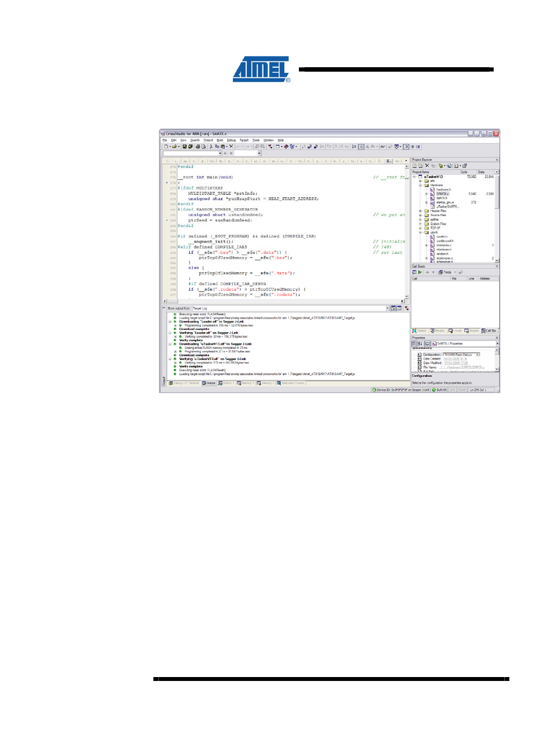Viewport: 534px width, 756px height.
Task: Expand the System Files folder
Action: 420,224
